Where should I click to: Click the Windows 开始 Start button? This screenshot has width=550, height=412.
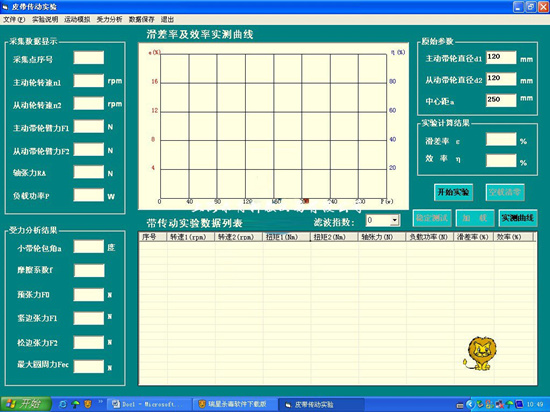[26, 404]
